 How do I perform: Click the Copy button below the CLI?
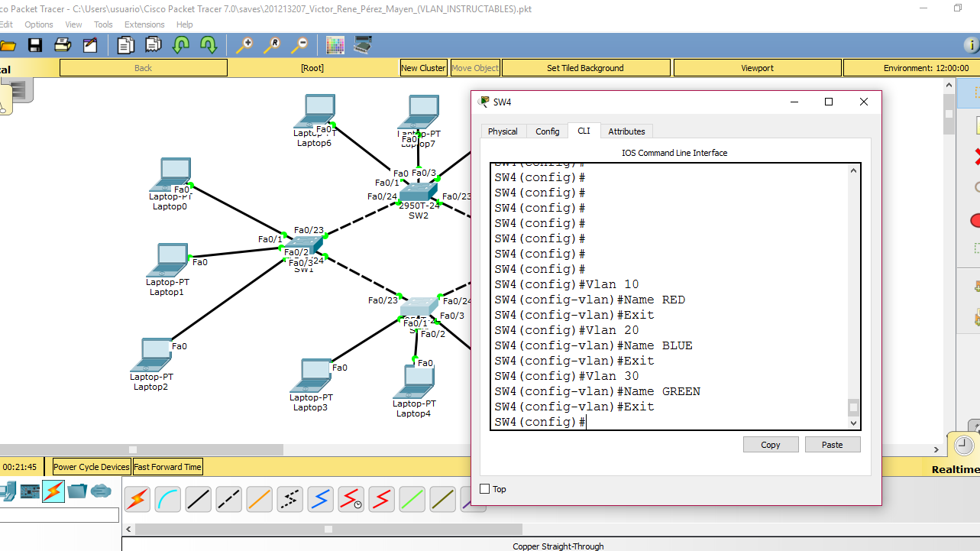pyautogui.click(x=770, y=444)
